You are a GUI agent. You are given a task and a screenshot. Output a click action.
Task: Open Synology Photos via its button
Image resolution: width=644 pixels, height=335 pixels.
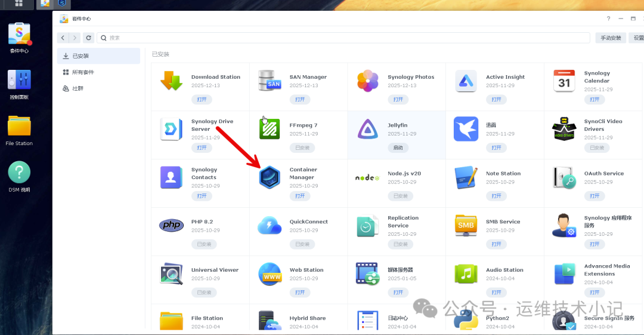398,100
